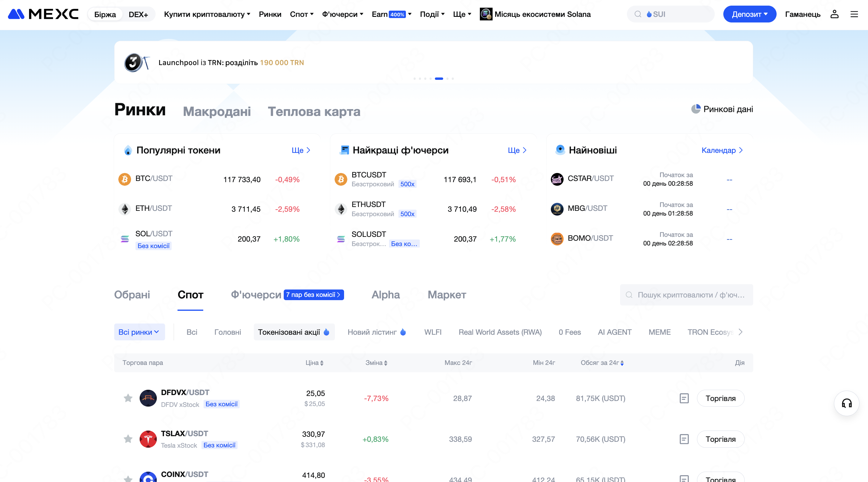Click Торгівля button for DFDVX/USDT
Viewport: 868px width, 482px height.
720,398
